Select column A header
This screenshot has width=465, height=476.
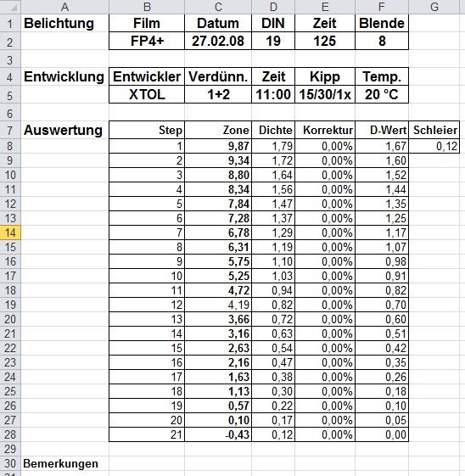pyautogui.click(x=64, y=7)
